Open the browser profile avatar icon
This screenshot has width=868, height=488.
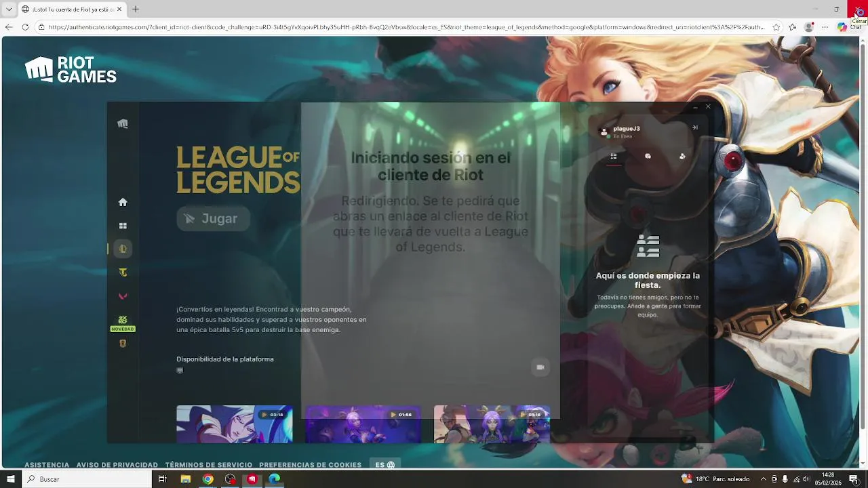[808, 27]
